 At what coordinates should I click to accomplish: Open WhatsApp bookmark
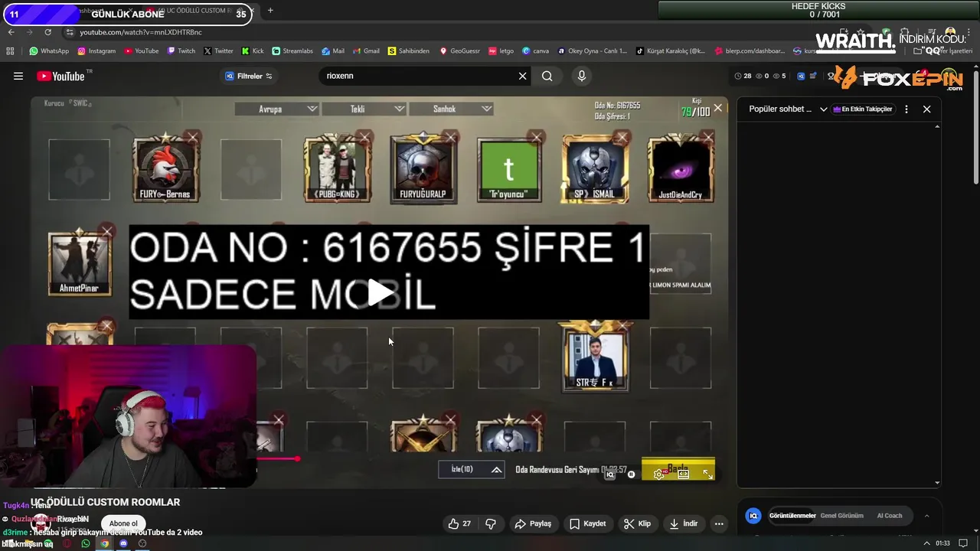pos(49,51)
